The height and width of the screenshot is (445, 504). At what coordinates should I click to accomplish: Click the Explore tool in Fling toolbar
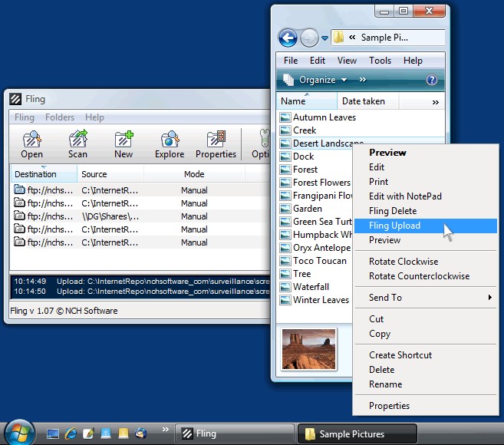click(x=170, y=144)
